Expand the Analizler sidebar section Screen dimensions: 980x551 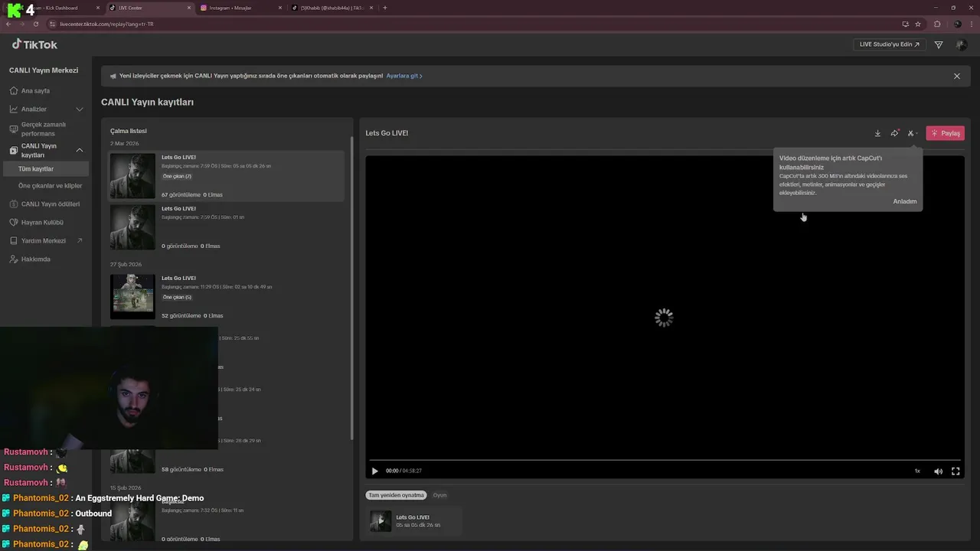coord(79,109)
